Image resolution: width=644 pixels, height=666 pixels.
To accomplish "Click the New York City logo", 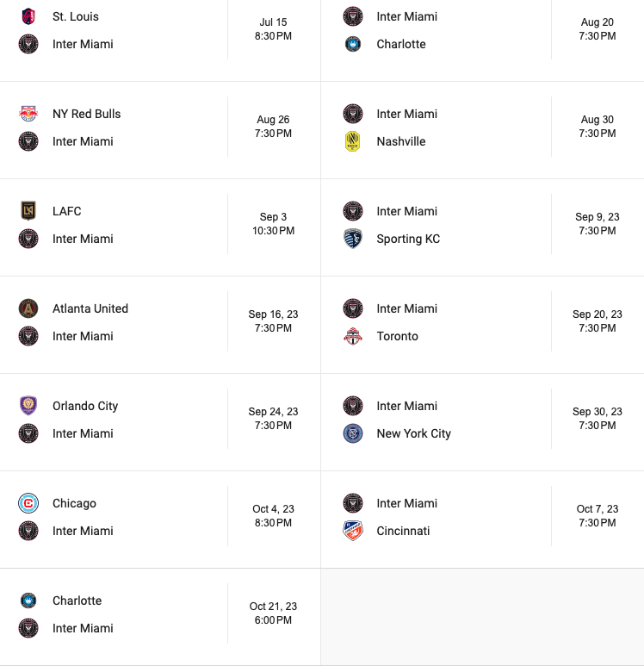I will (x=353, y=433).
